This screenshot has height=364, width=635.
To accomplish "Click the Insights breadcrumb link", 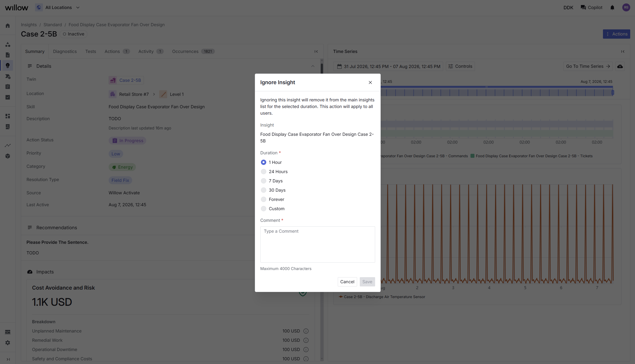I will click(x=29, y=25).
